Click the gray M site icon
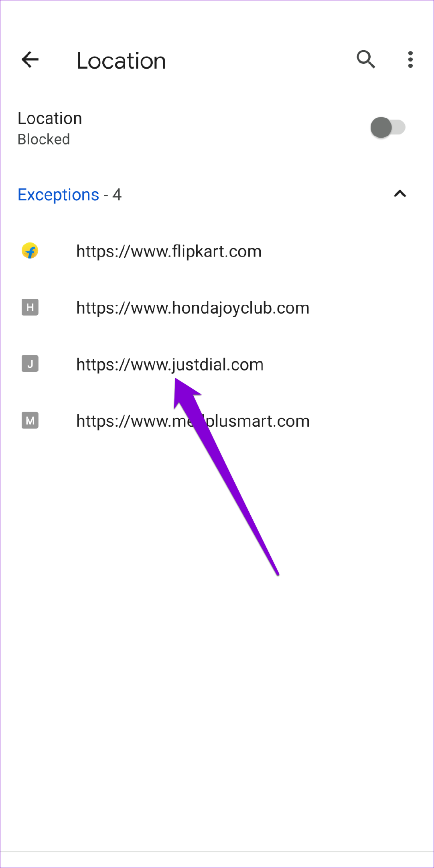The height and width of the screenshot is (868, 434). (x=30, y=420)
